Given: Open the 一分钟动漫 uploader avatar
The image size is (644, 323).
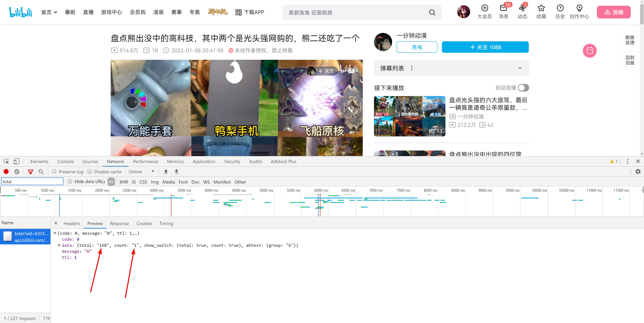Looking at the screenshot, I should 383,42.
